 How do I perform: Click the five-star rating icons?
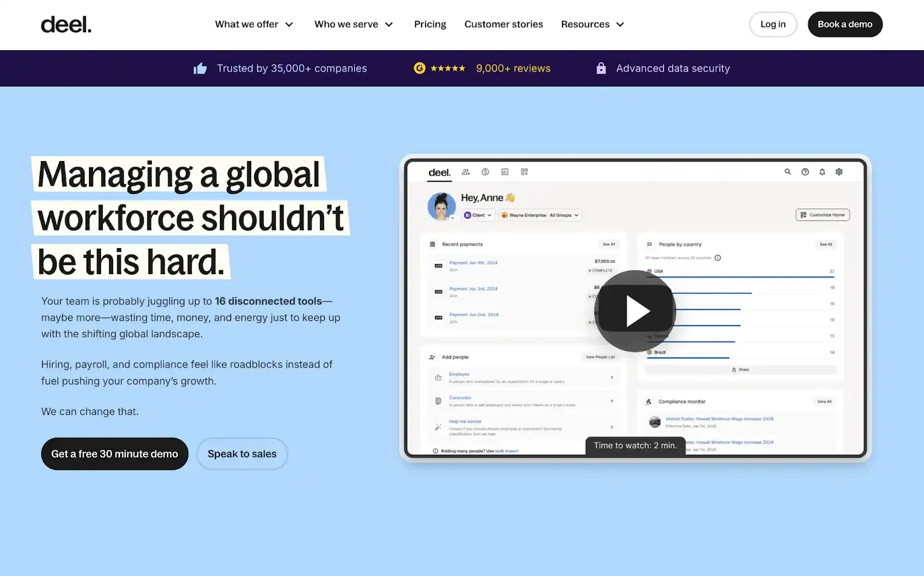point(448,69)
